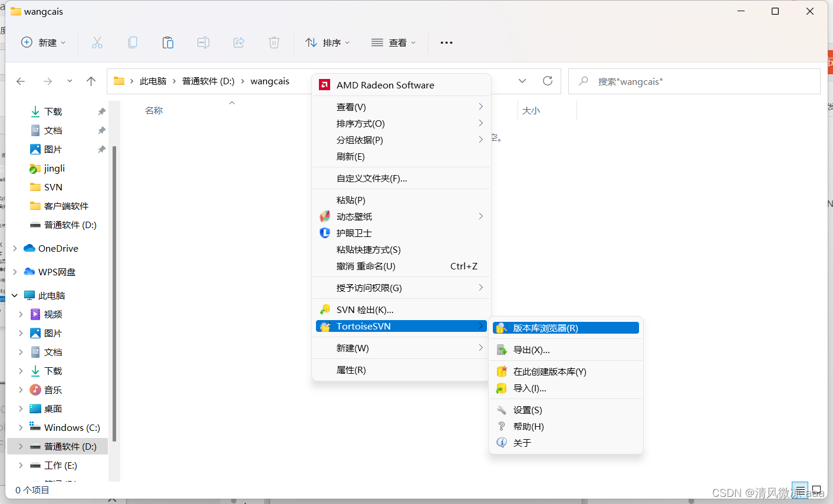
Task: Click the AMD Radeon red logo icon
Action: pyautogui.click(x=324, y=85)
